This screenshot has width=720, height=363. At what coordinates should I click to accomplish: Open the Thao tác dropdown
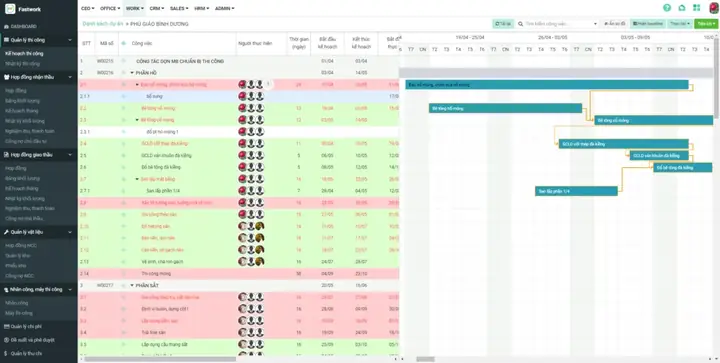[x=680, y=24]
